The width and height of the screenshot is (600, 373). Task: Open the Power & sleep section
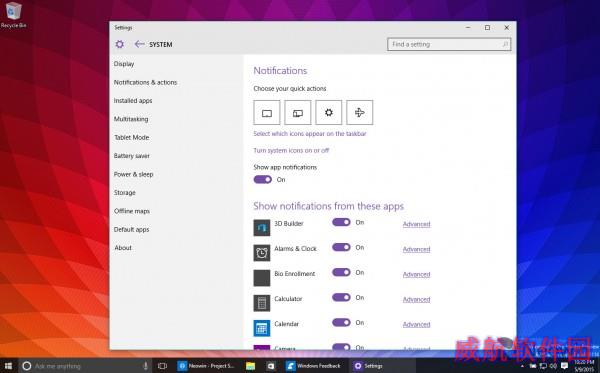(134, 174)
